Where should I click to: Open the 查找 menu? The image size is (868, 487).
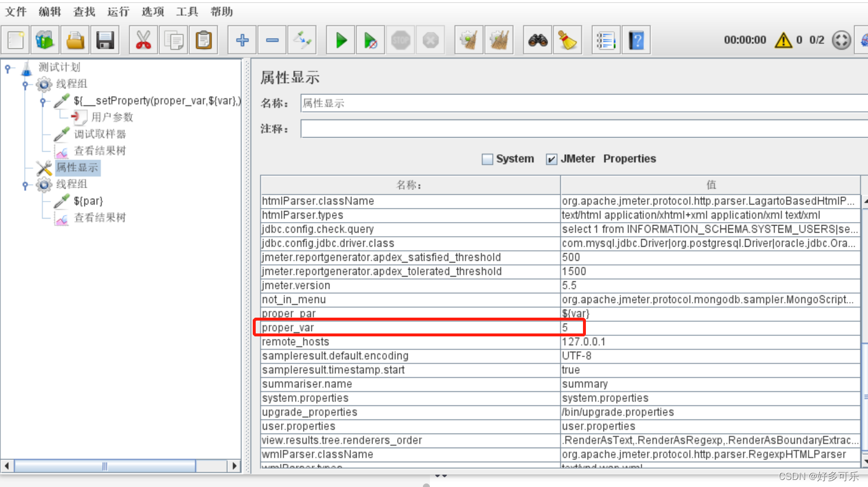[84, 12]
